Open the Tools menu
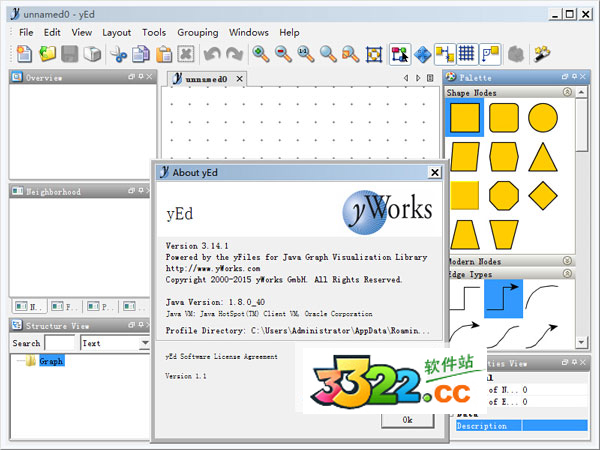 point(154,33)
